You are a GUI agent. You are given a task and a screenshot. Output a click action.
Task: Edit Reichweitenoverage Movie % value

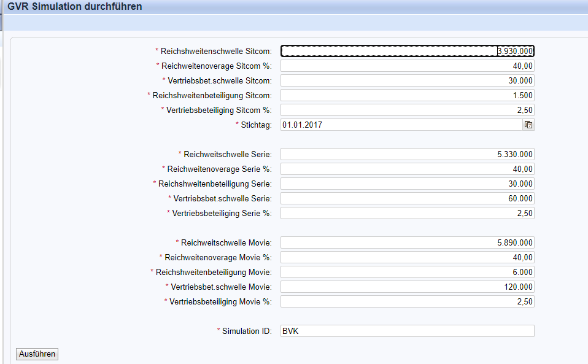408,257
